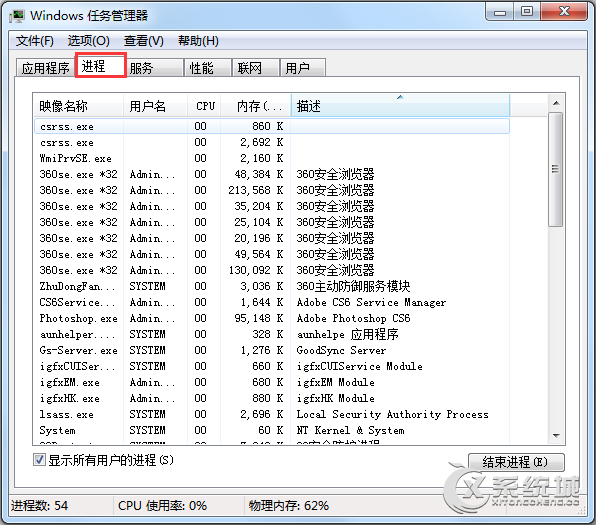Select the igfxEM.exe process row
Screen dimensions: 596x525
pos(272,382)
